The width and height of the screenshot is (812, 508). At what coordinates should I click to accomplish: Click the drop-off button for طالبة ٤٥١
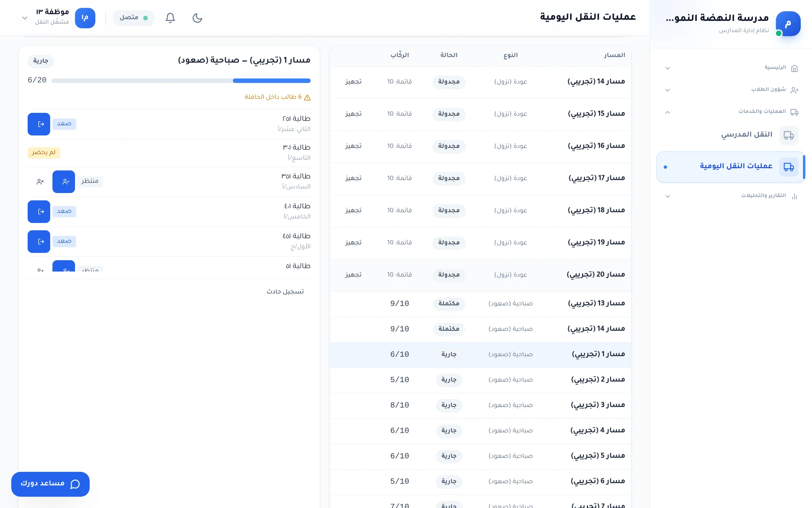(39, 241)
